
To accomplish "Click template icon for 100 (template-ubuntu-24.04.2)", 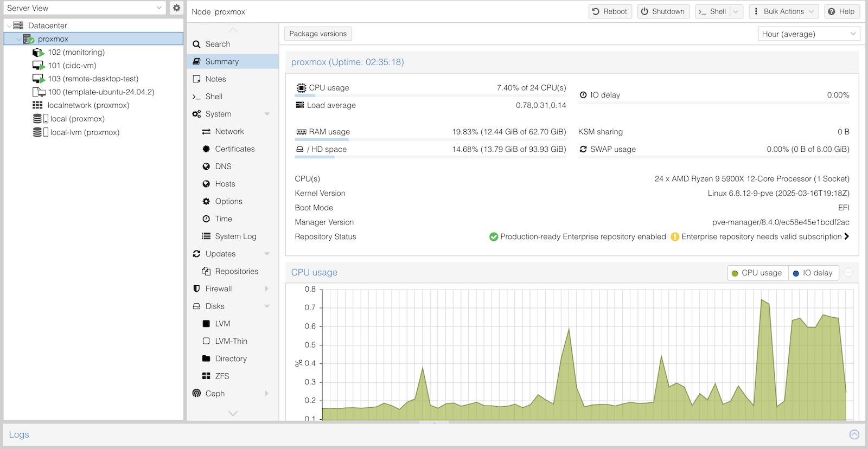I will click(x=39, y=92).
